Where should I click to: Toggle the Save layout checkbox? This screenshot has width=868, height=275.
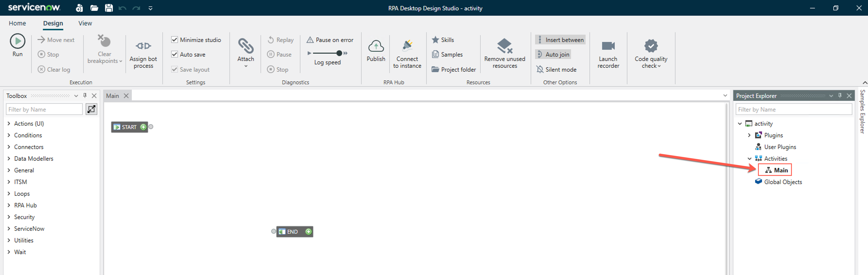(x=174, y=70)
